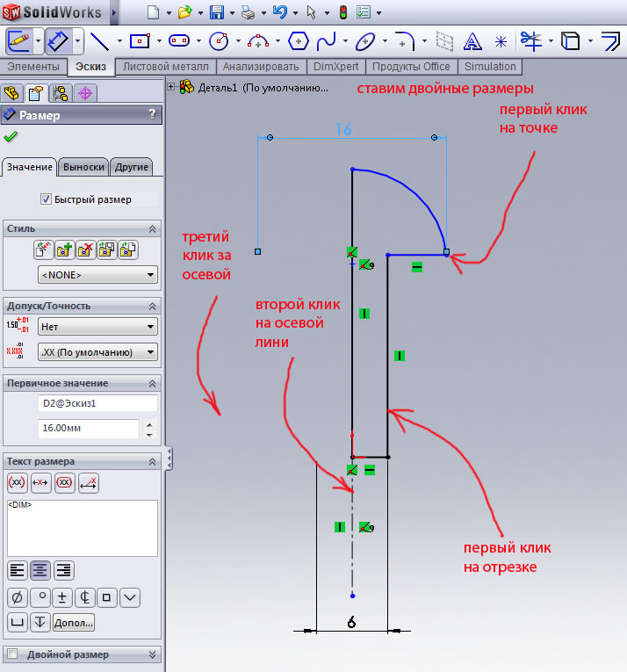
Task: Switch to the 'Листовой металл' tab
Action: (166, 67)
